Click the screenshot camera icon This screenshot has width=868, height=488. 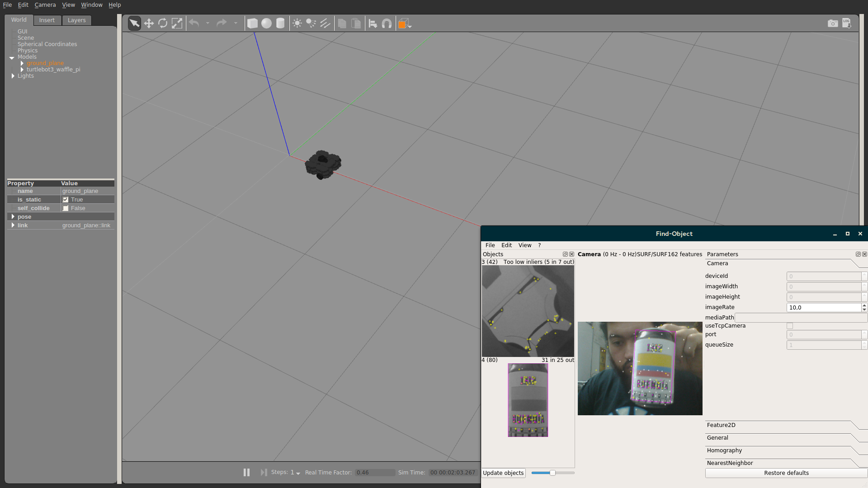[833, 23]
